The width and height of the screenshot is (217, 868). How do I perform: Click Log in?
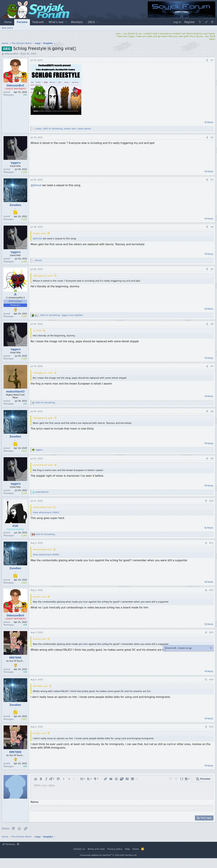tap(177, 22)
